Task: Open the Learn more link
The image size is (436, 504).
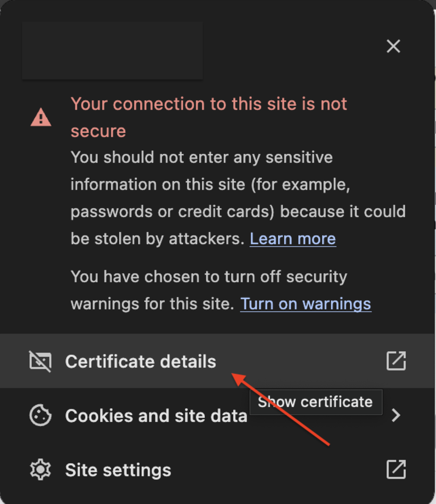Action: coord(292,238)
